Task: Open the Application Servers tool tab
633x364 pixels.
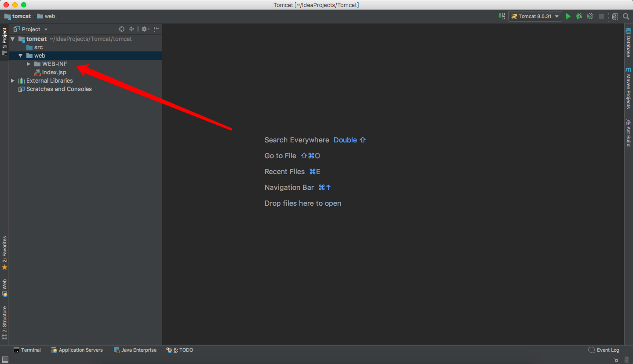Action: 77,350
